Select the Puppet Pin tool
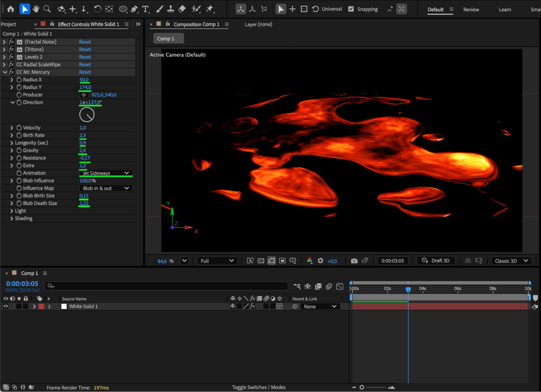This screenshot has width=541, height=392. pos(210,9)
